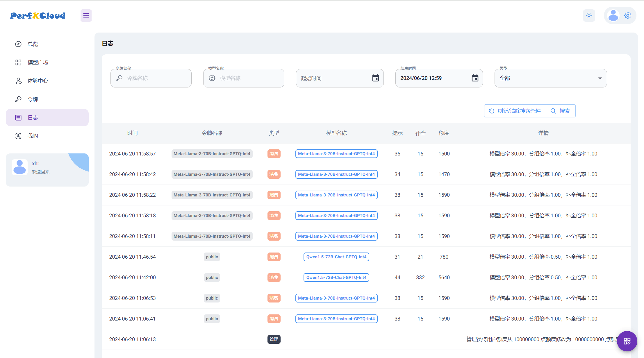Click model tag in 11:06:41 row
The width and height of the screenshot is (644, 358).
pos(336,319)
